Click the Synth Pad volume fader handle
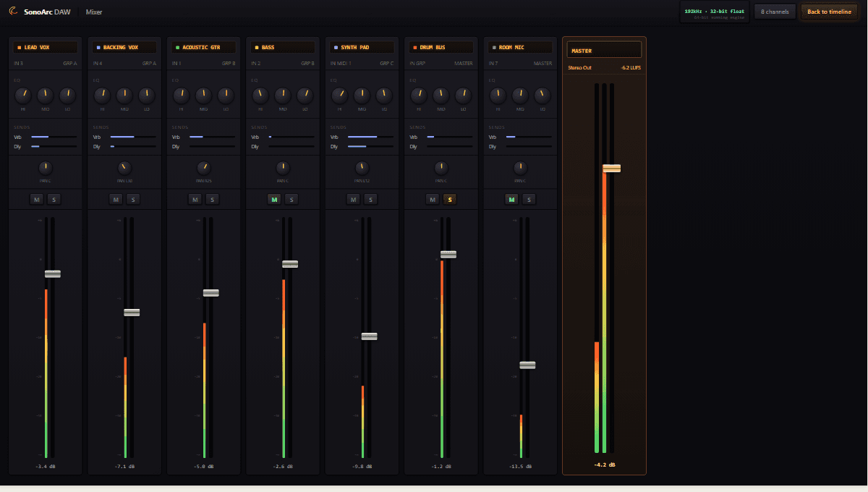868x492 pixels. (x=369, y=336)
